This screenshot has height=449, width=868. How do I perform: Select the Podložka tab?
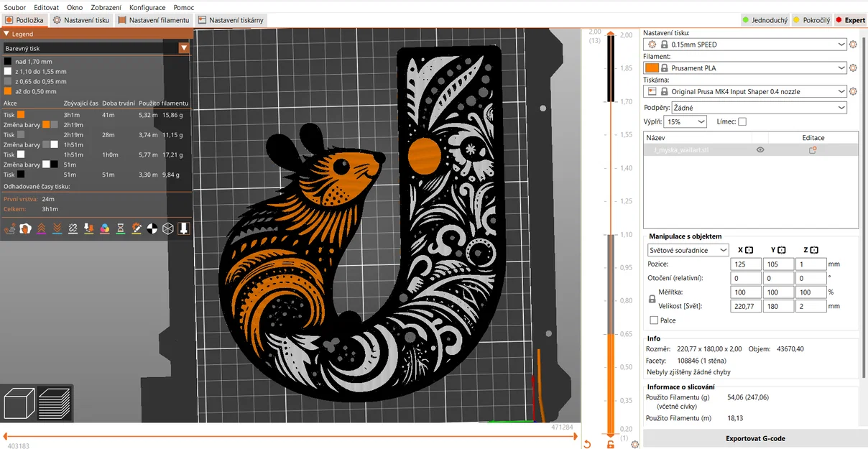coord(25,20)
